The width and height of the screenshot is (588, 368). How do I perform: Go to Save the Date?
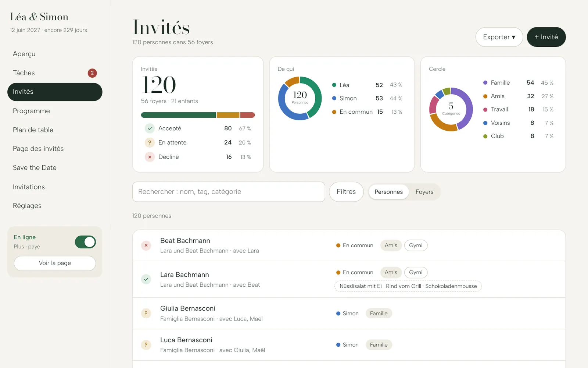click(x=55, y=168)
